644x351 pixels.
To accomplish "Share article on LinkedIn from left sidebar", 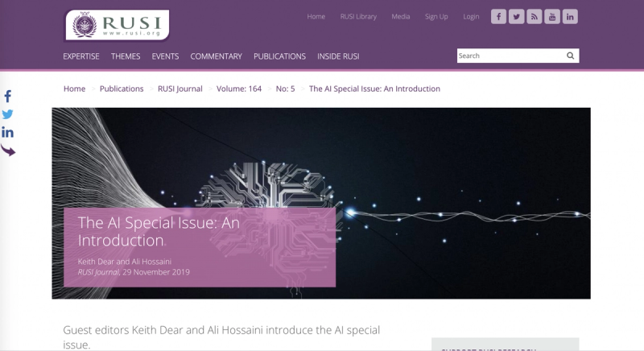I will tap(7, 132).
